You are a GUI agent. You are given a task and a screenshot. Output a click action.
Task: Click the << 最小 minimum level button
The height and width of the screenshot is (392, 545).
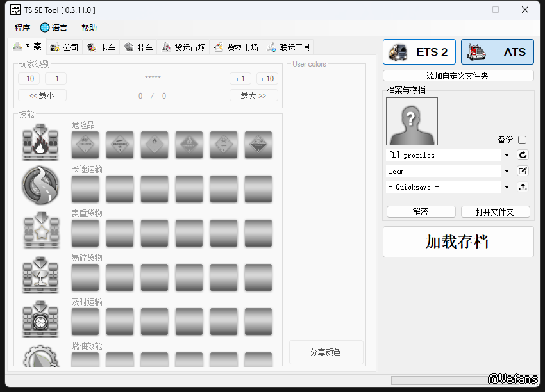pyautogui.click(x=42, y=95)
